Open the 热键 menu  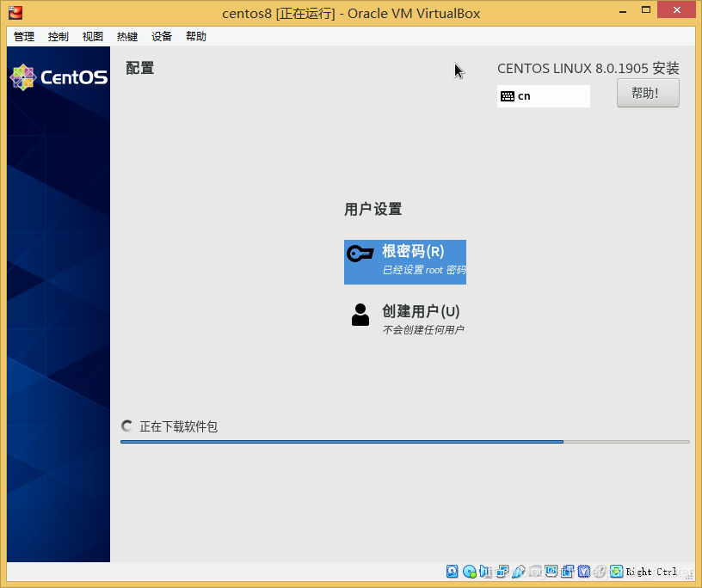(x=127, y=37)
